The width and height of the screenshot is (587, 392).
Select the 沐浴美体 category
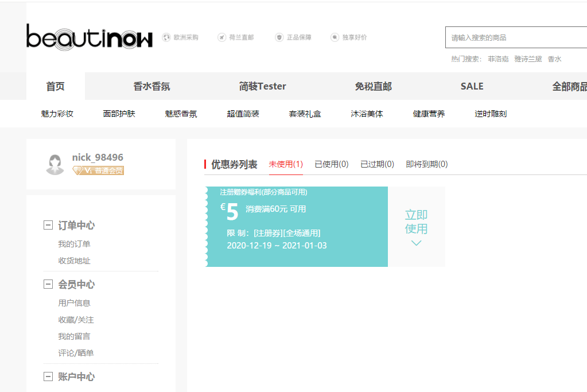(367, 114)
